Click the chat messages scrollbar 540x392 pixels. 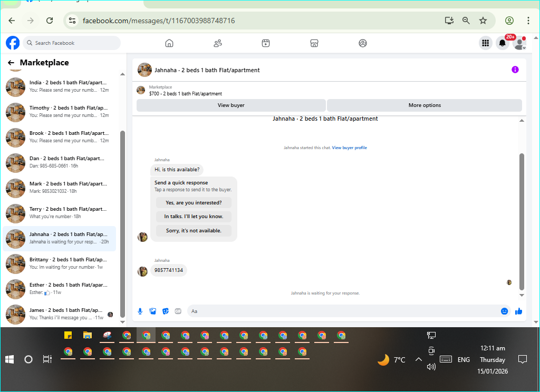point(522,221)
